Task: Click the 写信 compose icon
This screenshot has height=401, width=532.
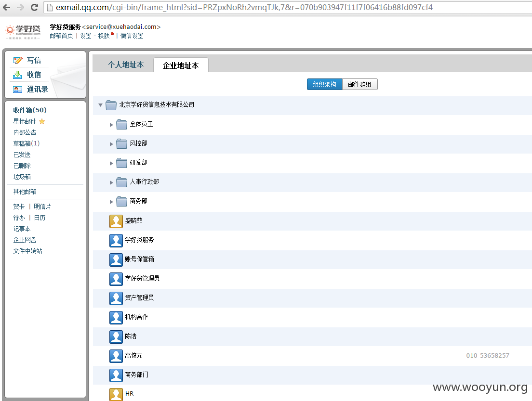Action: [18, 60]
